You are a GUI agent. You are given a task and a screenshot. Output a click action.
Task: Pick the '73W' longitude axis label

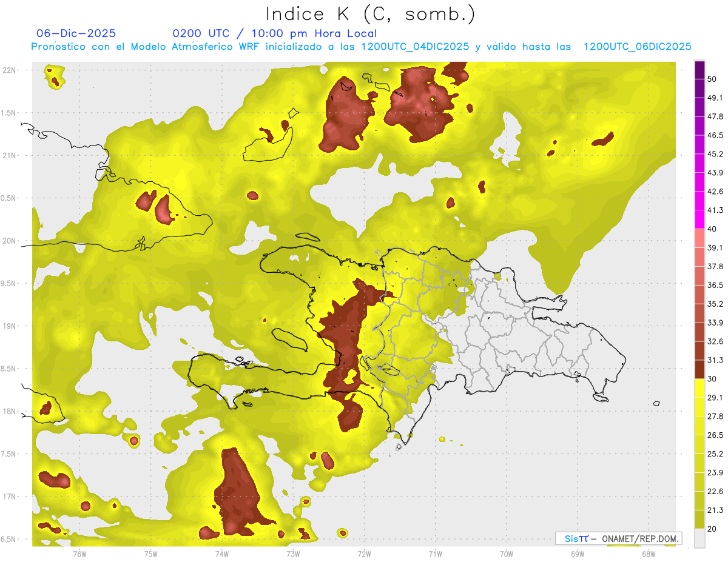coord(293,554)
